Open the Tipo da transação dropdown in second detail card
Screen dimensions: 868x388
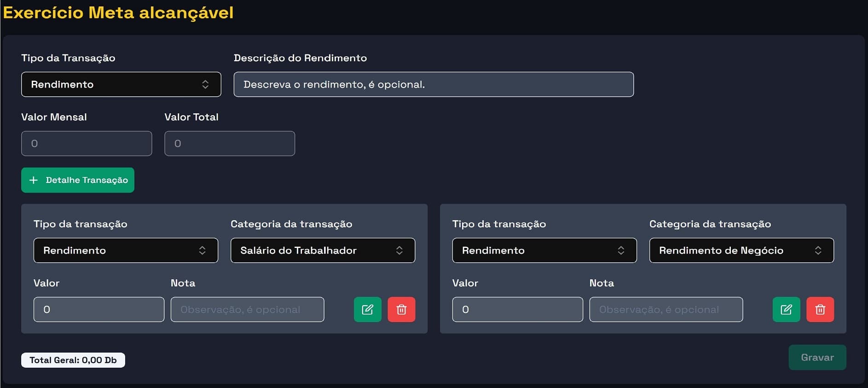pos(544,250)
